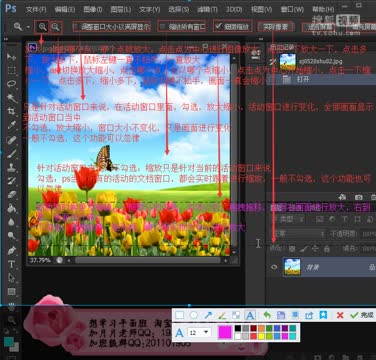Open the 图像(I) menu
Screen dimensions: 376x360
pyautogui.click(x=93, y=9)
